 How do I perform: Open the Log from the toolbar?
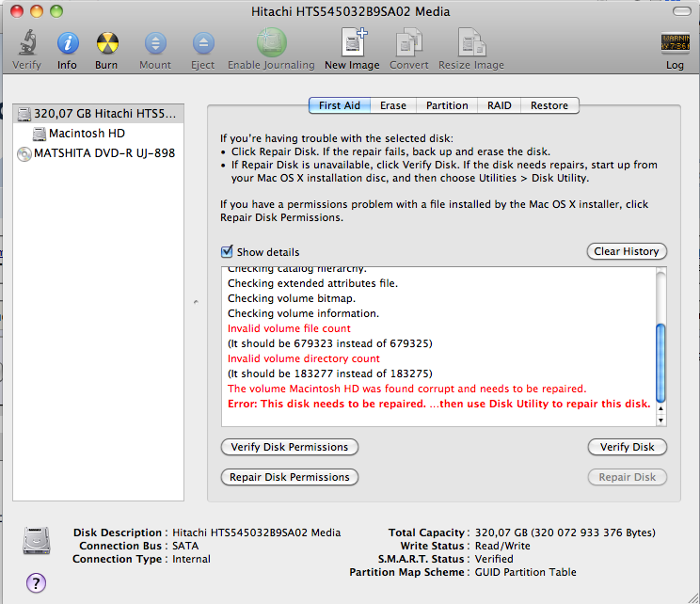675,43
